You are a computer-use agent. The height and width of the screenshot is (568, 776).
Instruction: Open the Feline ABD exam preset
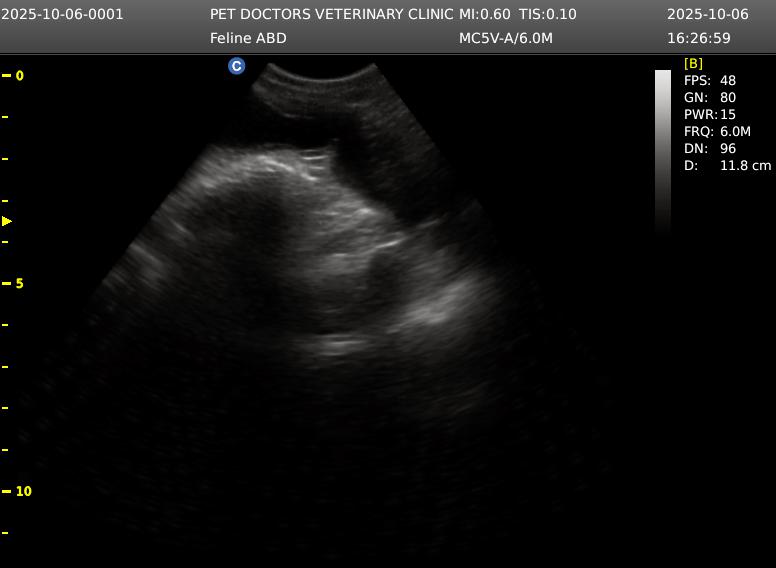[248, 38]
